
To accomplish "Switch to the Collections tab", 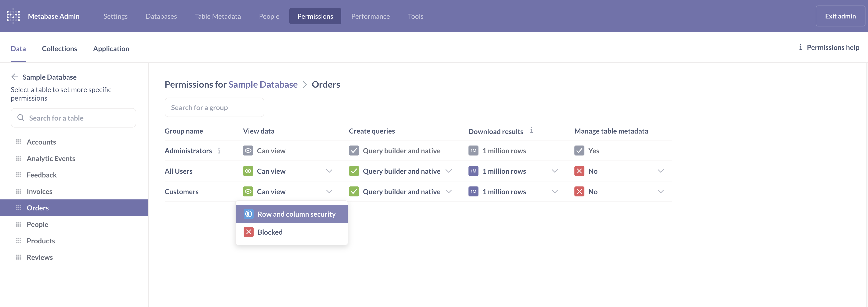I will tap(59, 48).
